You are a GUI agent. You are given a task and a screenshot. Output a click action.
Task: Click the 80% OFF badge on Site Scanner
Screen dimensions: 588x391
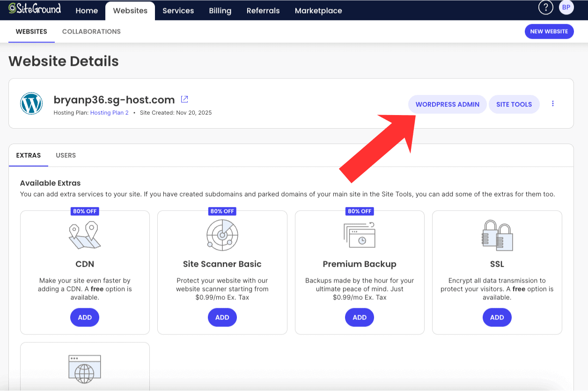[222, 211]
